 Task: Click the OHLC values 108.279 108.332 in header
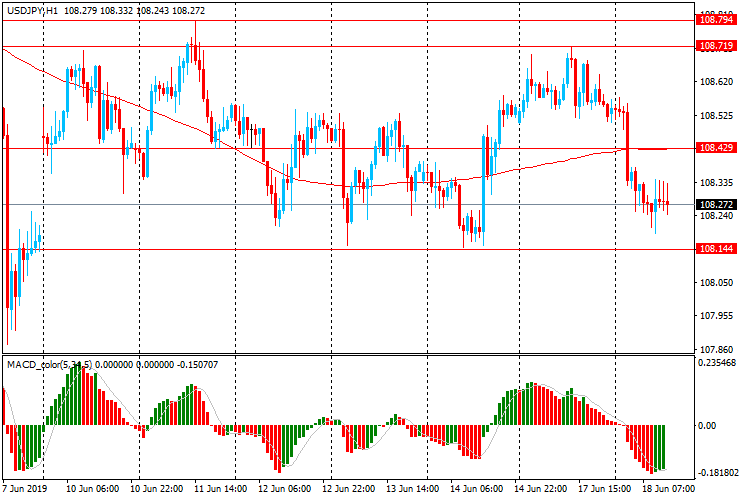pos(98,10)
